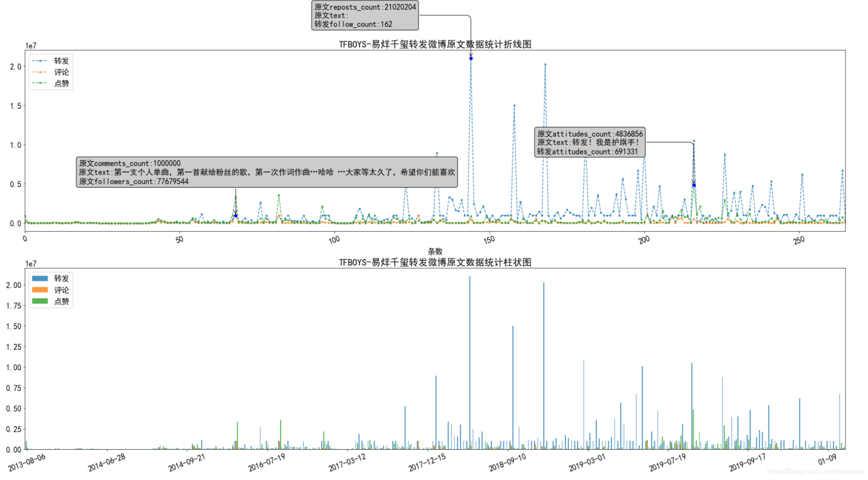Click the 第一支个人单曲 annotation text line

click(267, 172)
